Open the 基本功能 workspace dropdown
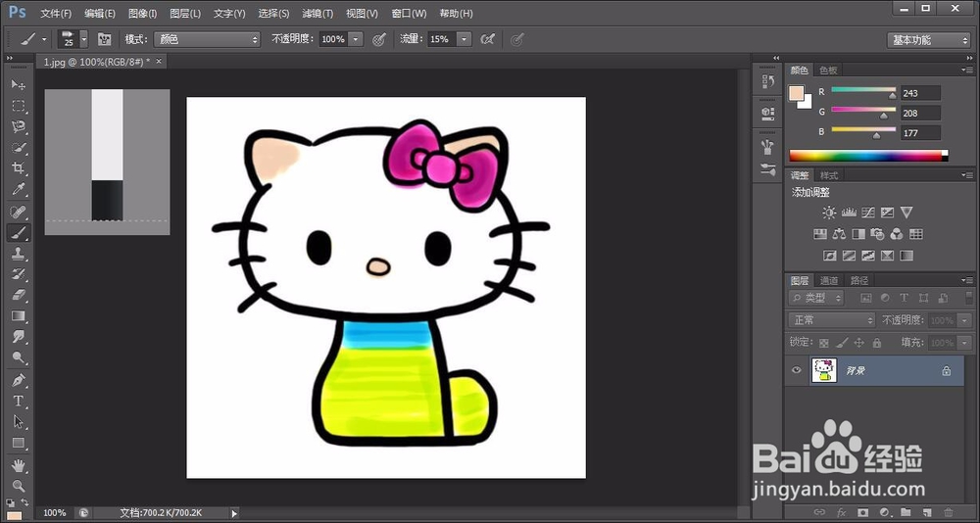This screenshot has width=980, height=523. pyautogui.click(x=929, y=40)
